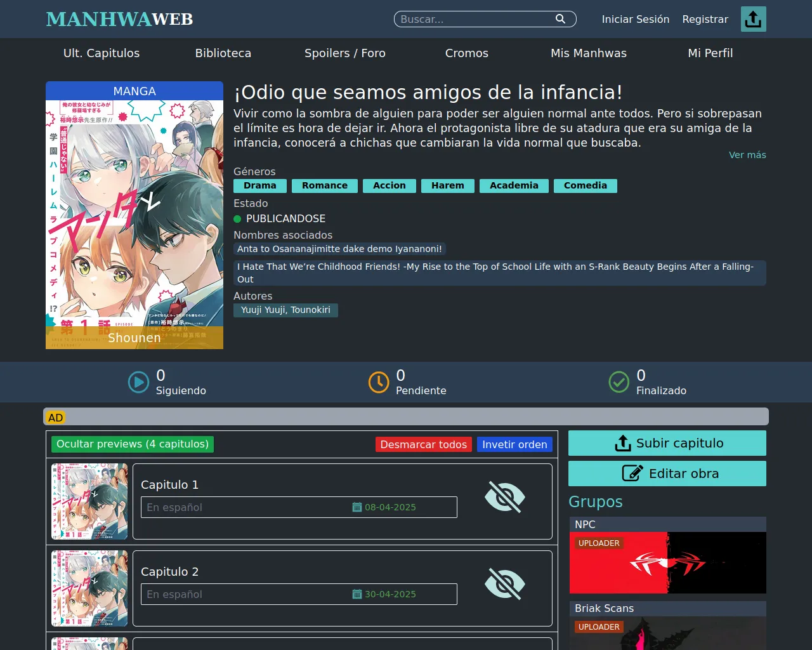Click the Invetir orden button
812x650 pixels.
[514, 445]
